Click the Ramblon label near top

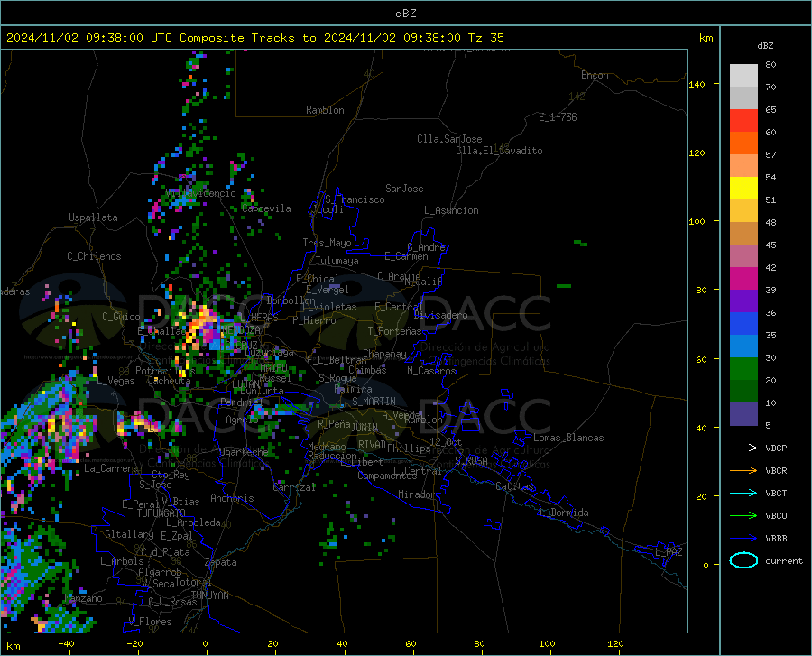pos(325,110)
